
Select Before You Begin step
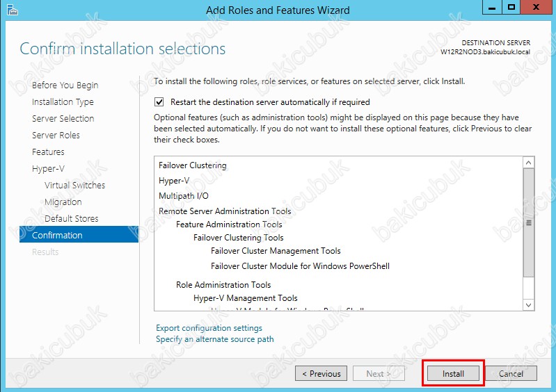pyautogui.click(x=65, y=85)
